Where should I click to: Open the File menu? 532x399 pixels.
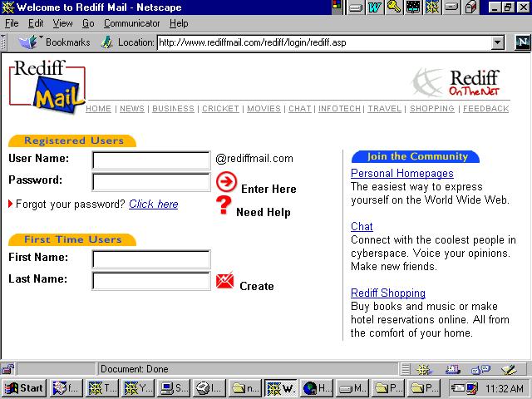12,23
